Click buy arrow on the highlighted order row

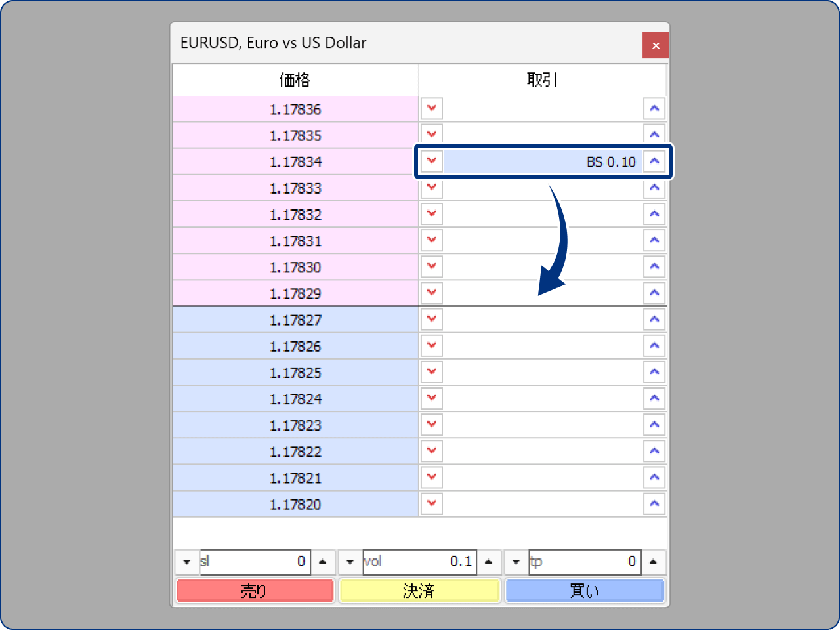click(x=654, y=161)
